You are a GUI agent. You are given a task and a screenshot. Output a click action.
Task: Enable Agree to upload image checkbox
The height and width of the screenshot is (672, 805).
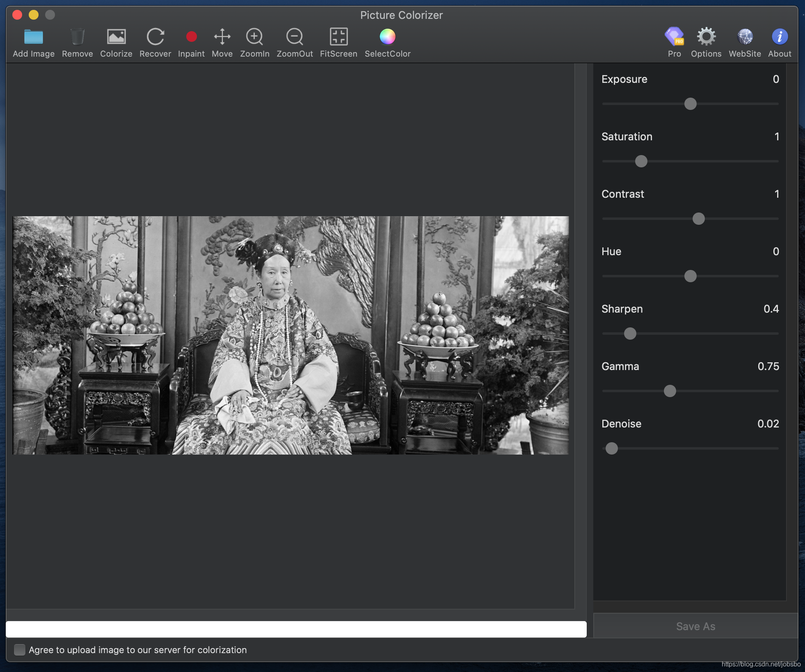[19, 649]
